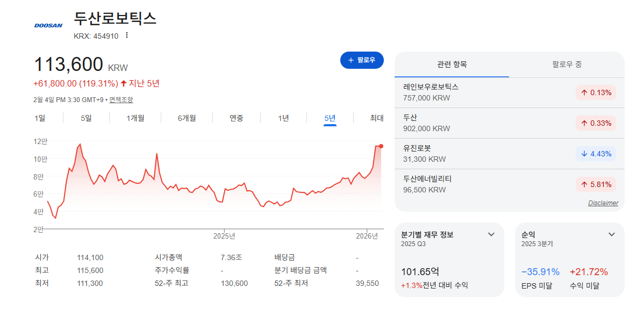Switch to the 팔로우 중 tab
Screen dimensions: 644x309
pyautogui.click(x=567, y=64)
